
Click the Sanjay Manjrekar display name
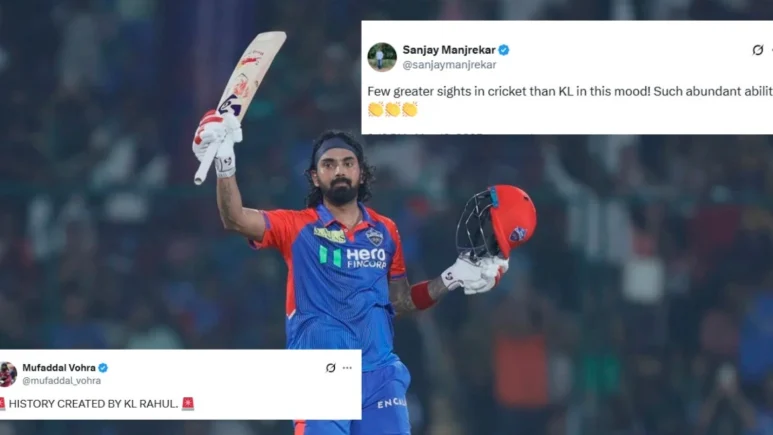click(449, 50)
